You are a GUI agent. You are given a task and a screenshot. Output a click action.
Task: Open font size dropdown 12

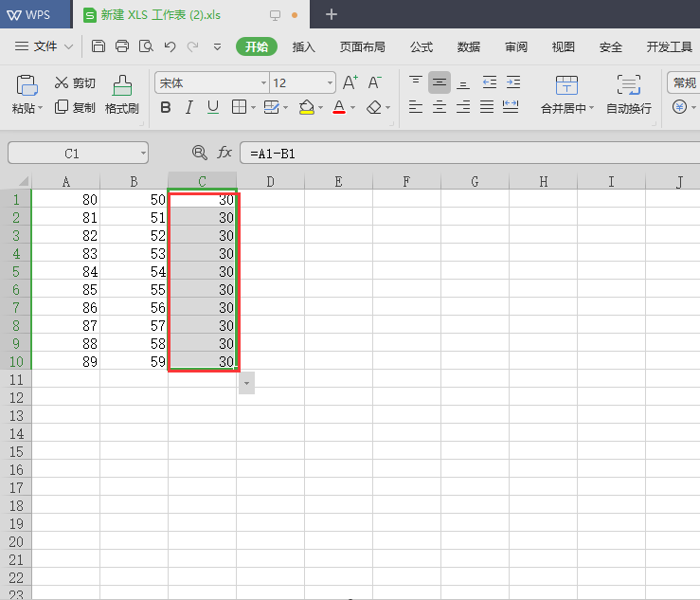tap(330, 82)
